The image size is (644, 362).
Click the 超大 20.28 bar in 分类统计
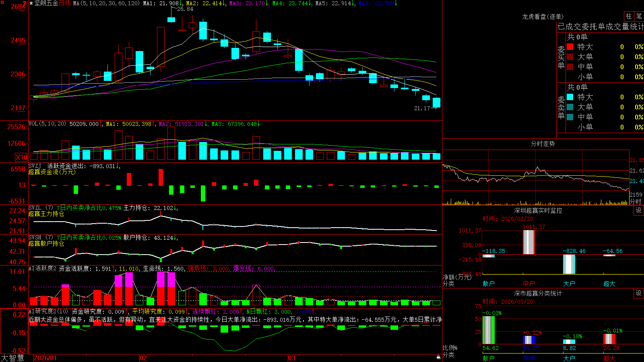click(x=609, y=339)
